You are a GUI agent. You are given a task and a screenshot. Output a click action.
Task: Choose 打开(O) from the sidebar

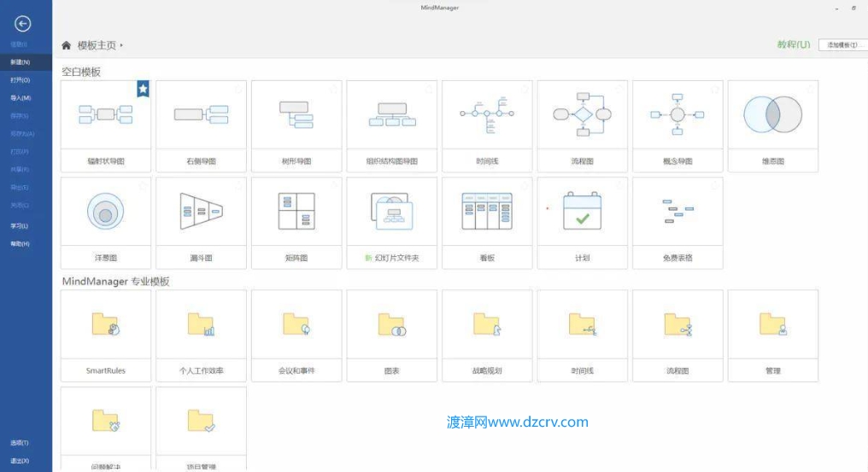click(x=20, y=80)
